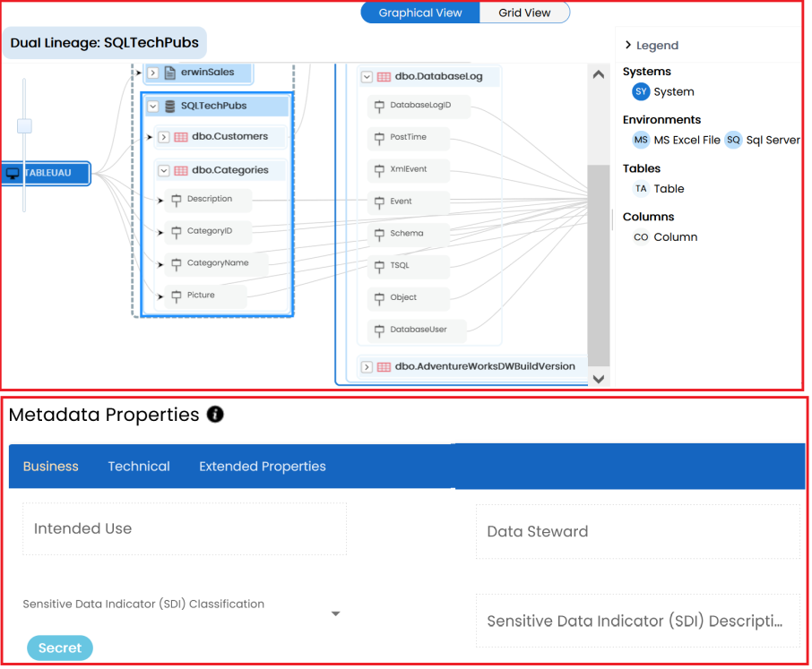Collapse the SQLTechPubs node
The height and width of the screenshot is (669, 812).
[152, 107]
